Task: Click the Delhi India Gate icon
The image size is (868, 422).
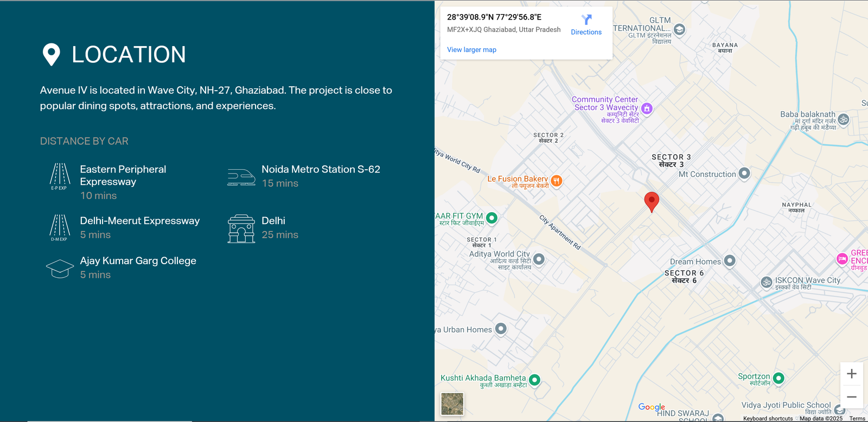Action: coord(241,228)
